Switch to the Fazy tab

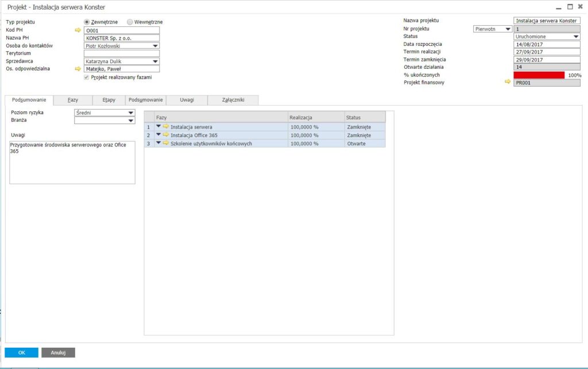pyautogui.click(x=73, y=100)
